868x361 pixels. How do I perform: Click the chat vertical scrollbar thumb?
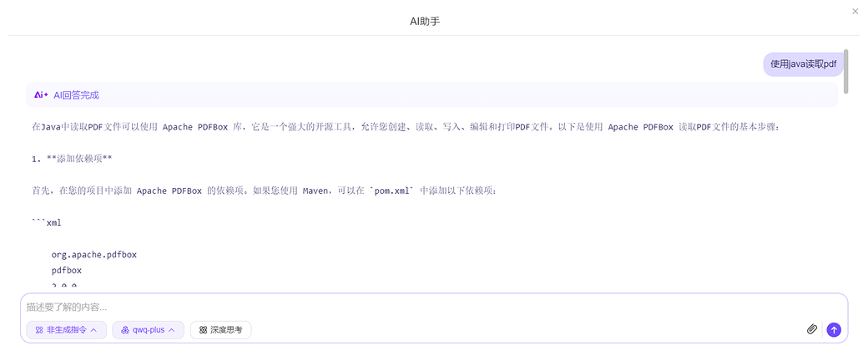tap(845, 70)
